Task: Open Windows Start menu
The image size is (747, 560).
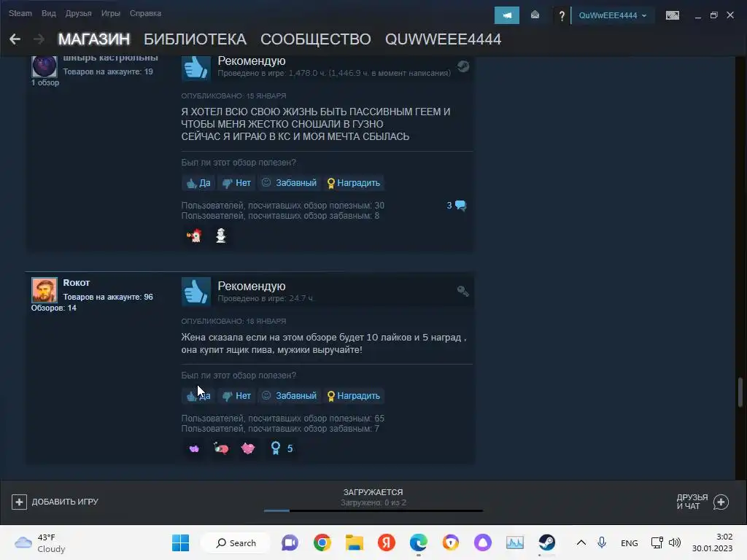Action: click(x=181, y=542)
